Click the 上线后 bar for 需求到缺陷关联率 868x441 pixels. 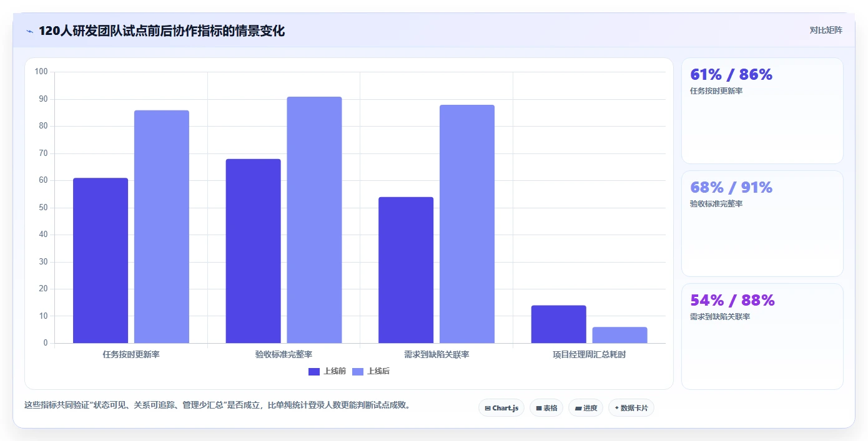tap(467, 224)
